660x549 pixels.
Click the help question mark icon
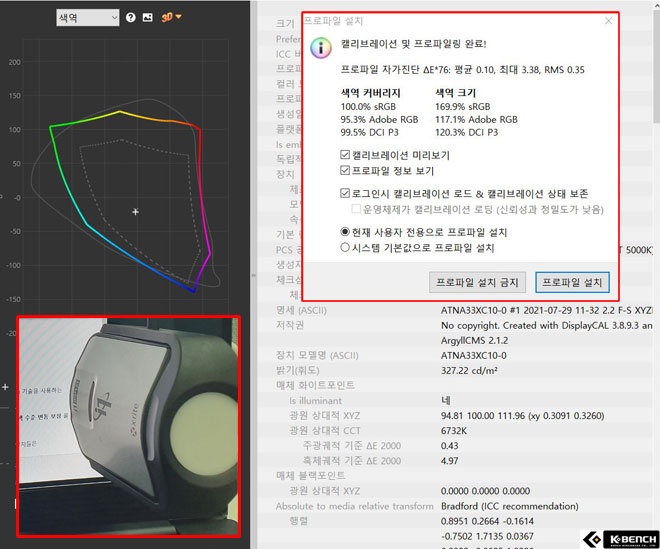pyautogui.click(x=130, y=17)
